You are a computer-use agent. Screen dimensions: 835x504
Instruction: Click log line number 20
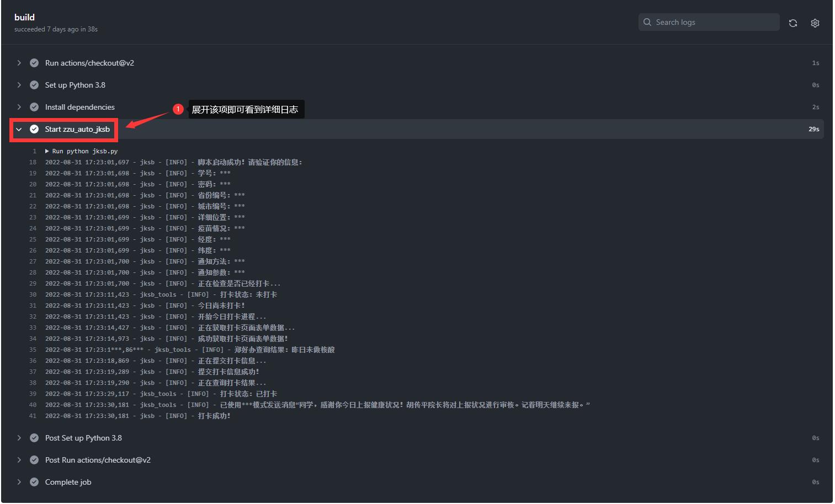[33, 184]
